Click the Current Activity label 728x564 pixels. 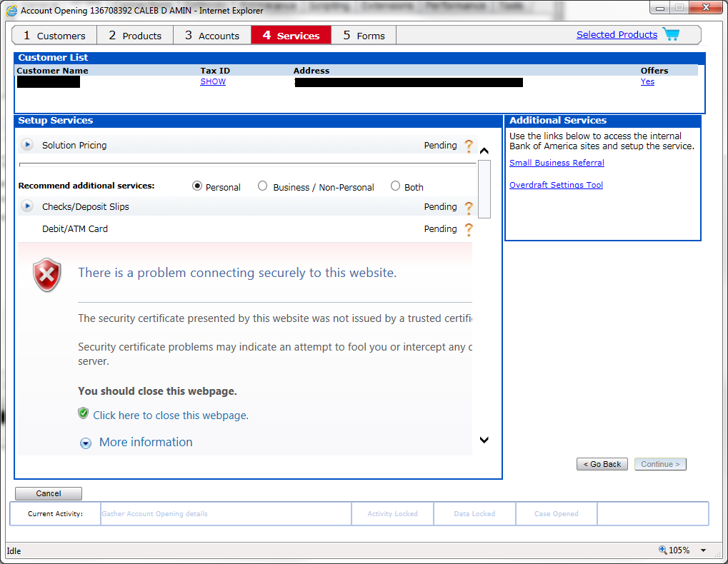point(55,514)
